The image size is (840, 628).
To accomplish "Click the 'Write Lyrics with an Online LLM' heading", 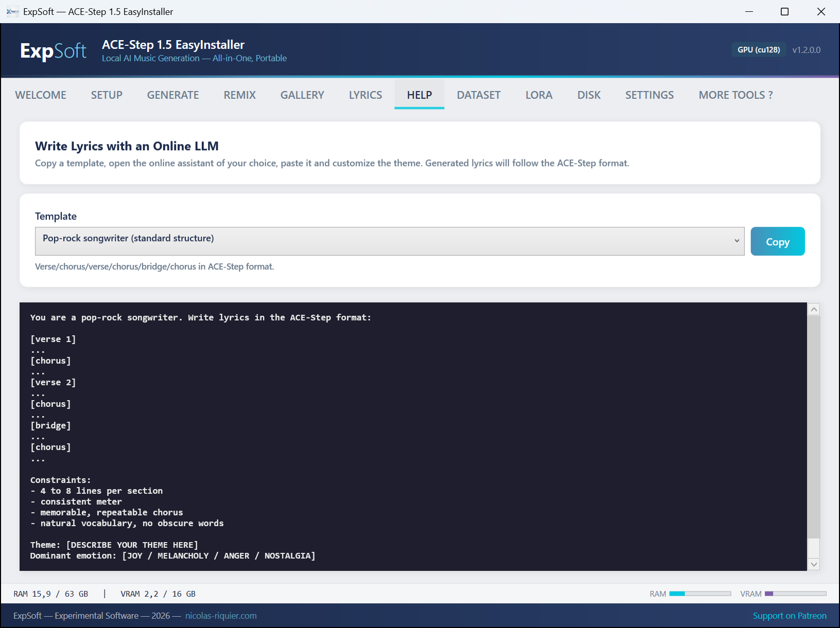I will 127,146.
